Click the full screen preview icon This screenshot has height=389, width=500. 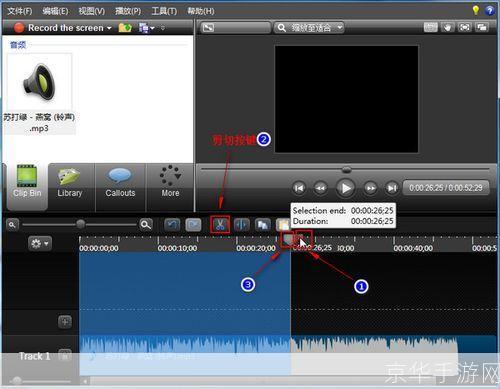click(x=465, y=27)
